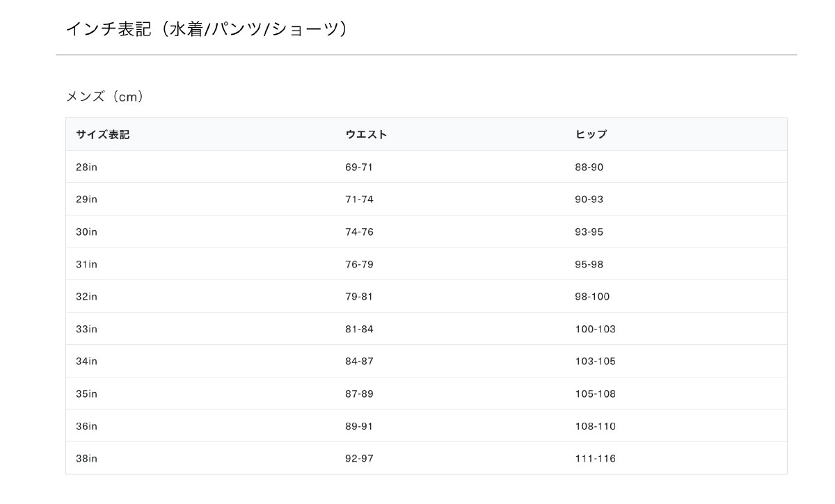Click hip value 111-116

595,459
